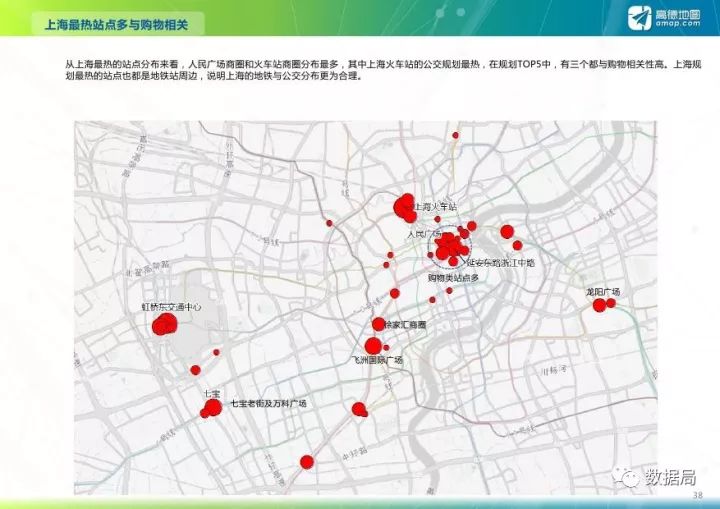The image size is (720, 509).
Task: Click the 徐家汇商圈 label
Action: (x=405, y=325)
